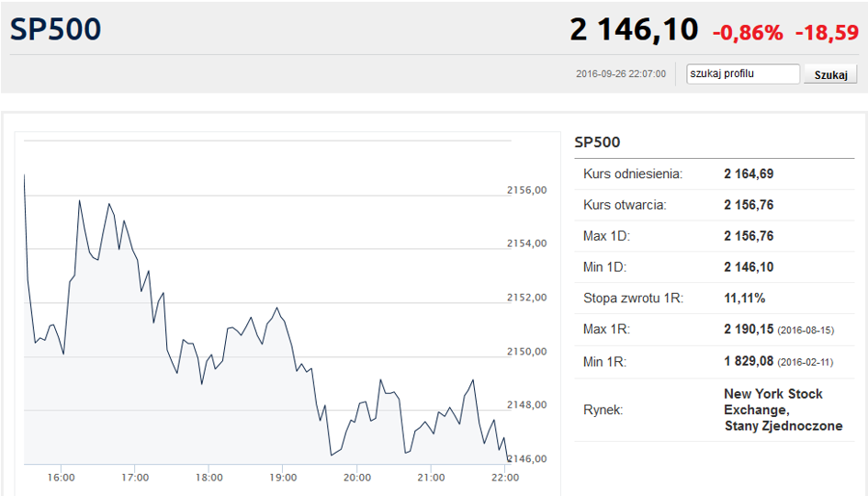Click the 2150,00 price axis label
Screen dimensions: 868x496
pyautogui.click(x=526, y=352)
